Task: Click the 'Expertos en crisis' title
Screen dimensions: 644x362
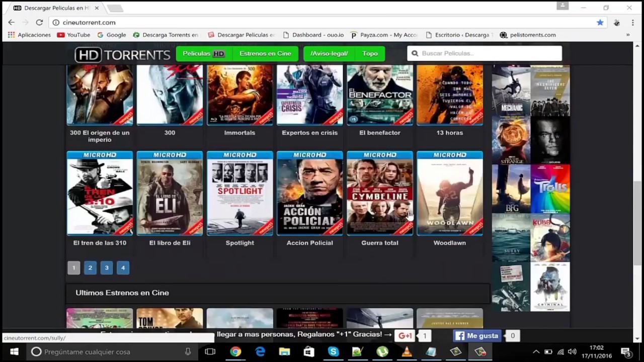Action: [x=309, y=133]
